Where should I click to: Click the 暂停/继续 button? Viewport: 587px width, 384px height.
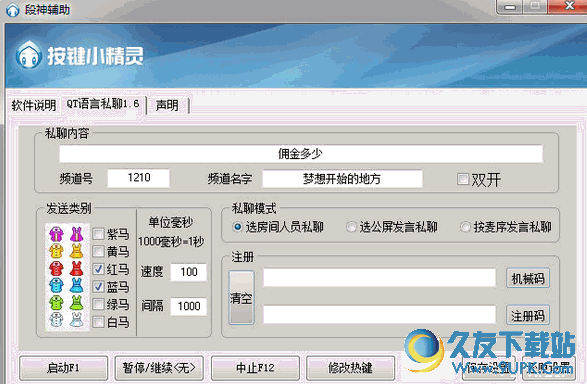(x=159, y=368)
